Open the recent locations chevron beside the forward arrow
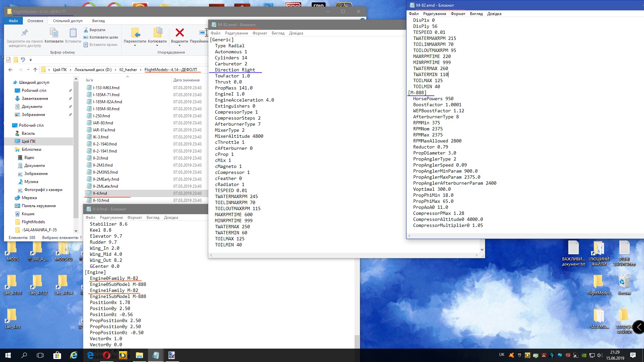The height and width of the screenshot is (362, 644). 28,70
